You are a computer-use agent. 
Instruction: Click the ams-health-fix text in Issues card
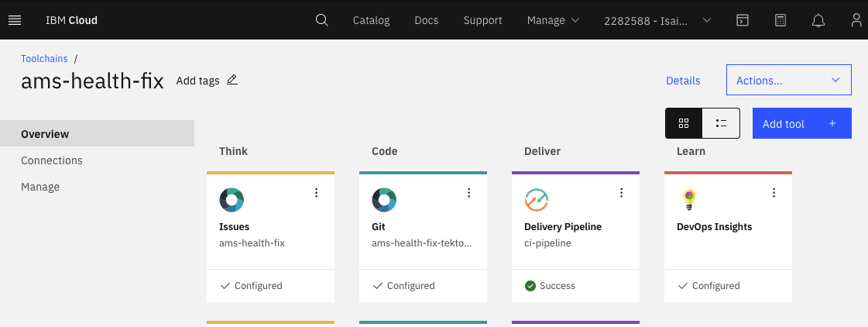pos(252,243)
